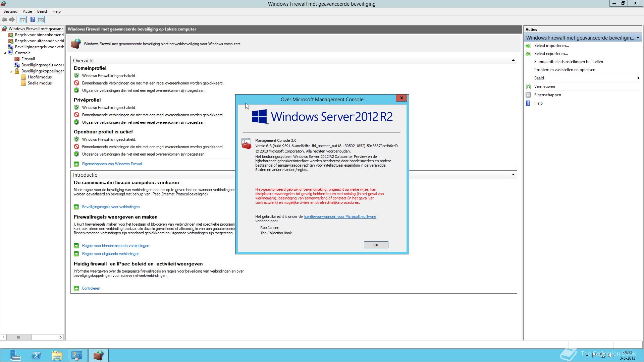Click the Beveiligingskoppelingen lock icon
The image size is (644, 362).
17,71
